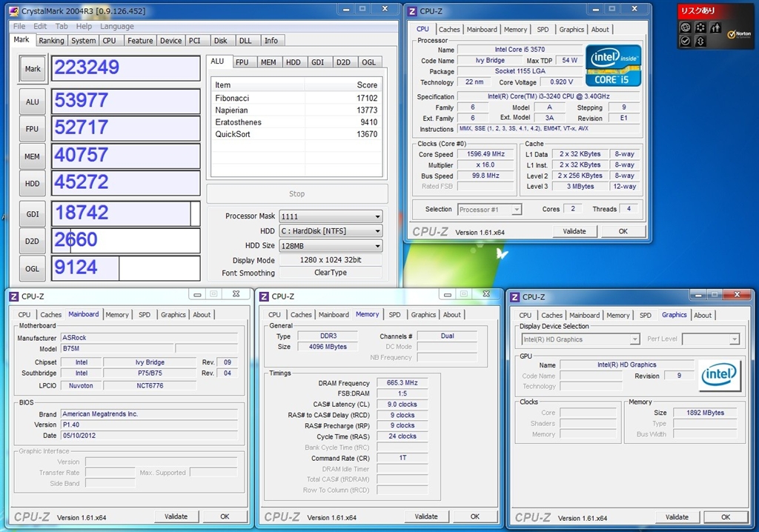The image size is (759, 532).
Task: Click the Mark total score field 223249
Action: click(126, 67)
